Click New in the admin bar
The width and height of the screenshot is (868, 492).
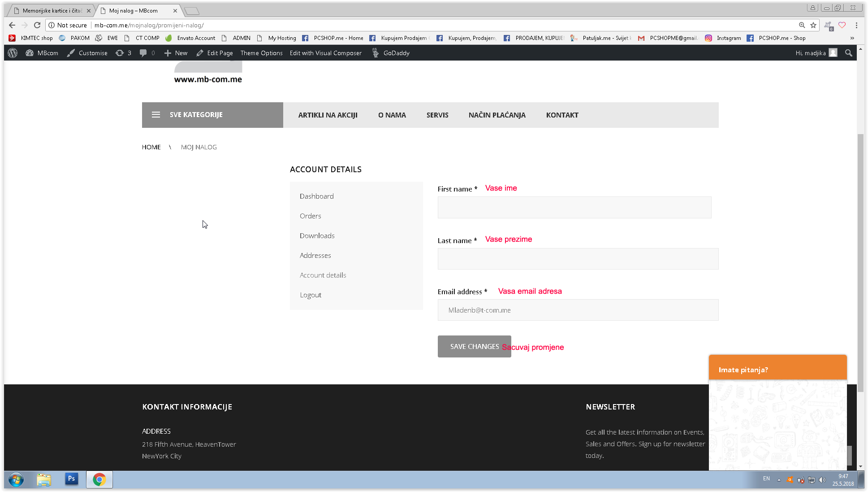click(x=176, y=53)
